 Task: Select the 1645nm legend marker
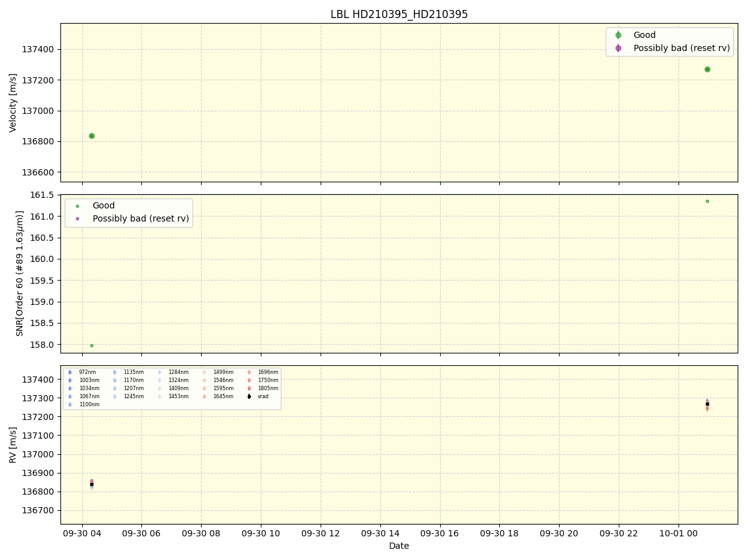(204, 396)
